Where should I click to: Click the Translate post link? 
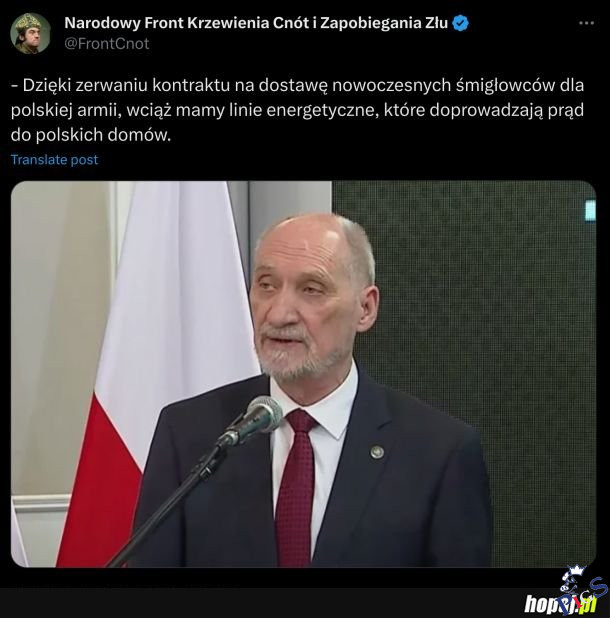54,160
